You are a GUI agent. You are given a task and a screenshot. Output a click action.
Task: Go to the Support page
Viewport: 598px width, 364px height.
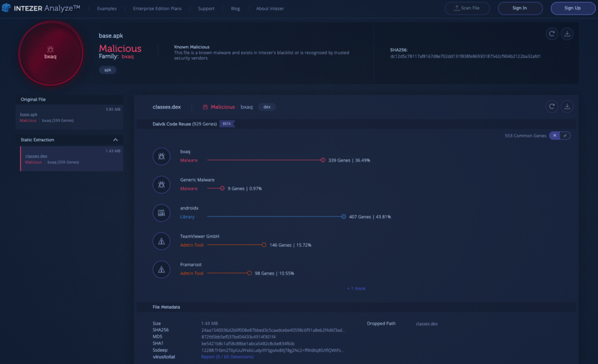206,8
